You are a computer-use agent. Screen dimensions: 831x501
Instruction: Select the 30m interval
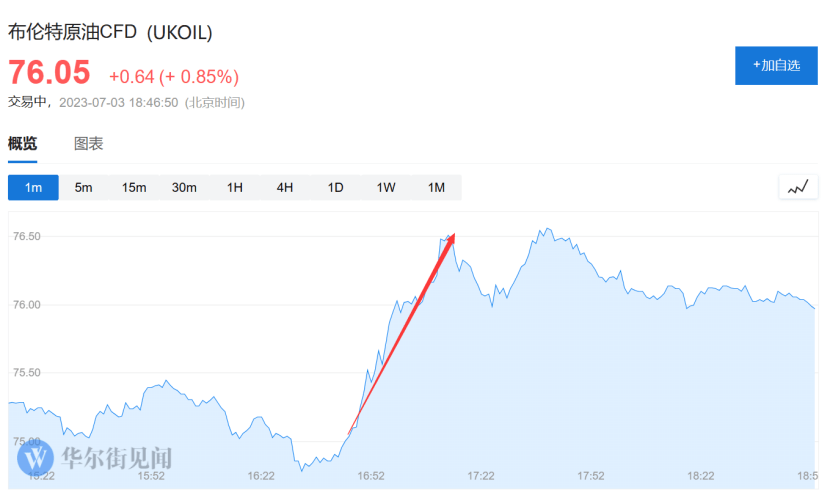(x=184, y=187)
